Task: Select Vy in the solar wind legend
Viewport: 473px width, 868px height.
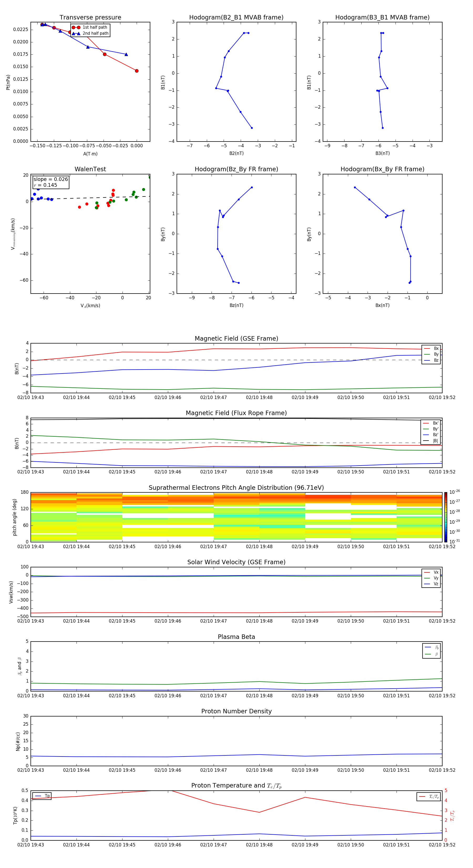Action: pyautogui.click(x=431, y=578)
